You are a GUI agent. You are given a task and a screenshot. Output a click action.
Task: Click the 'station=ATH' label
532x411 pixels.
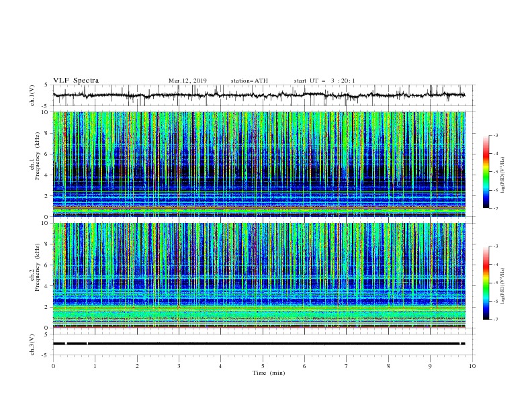pyautogui.click(x=249, y=81)
